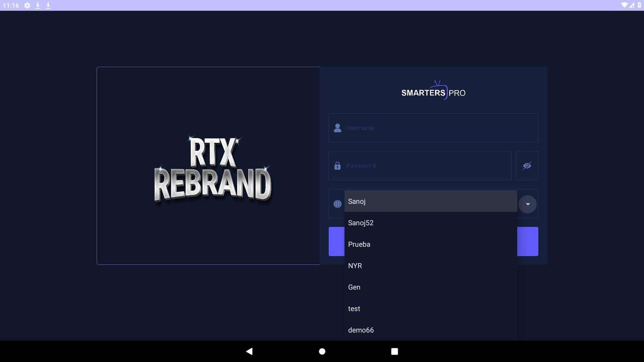Image resolution: width=644 pixels, height=362 pixels.
Task: Tap the Home navigation circle
Action: click(322, 351)
